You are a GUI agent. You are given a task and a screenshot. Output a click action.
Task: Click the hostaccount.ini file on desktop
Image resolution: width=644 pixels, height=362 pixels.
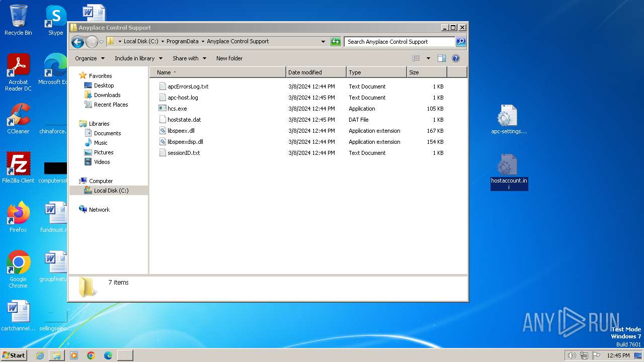click(509, 172)
